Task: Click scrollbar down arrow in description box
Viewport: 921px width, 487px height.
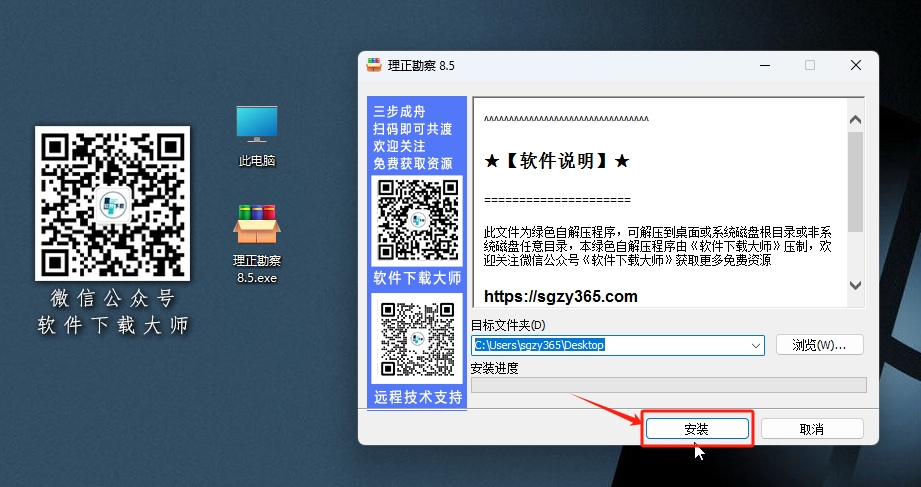Action: (x=855, y=286)
